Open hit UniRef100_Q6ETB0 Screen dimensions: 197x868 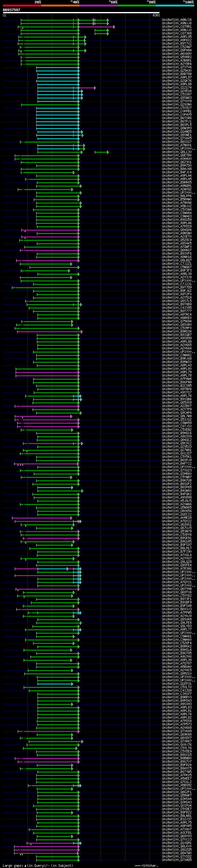point(177,155)
